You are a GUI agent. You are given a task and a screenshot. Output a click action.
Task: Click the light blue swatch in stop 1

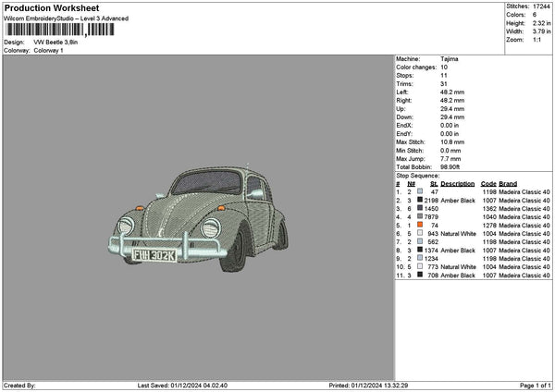click(x=420, y=191)
